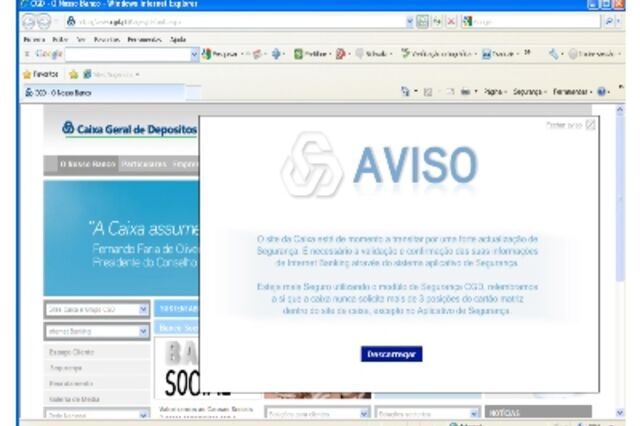Click the Sites Sugeridos link
The height and width of the screenshot is (426, 640).
(111, 74)
